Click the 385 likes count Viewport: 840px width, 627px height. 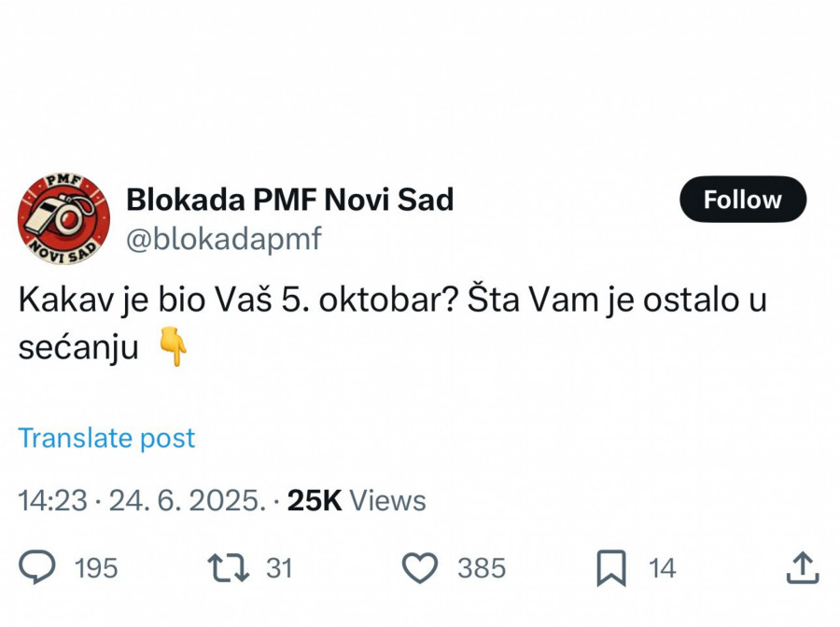[x=482, y=568]
